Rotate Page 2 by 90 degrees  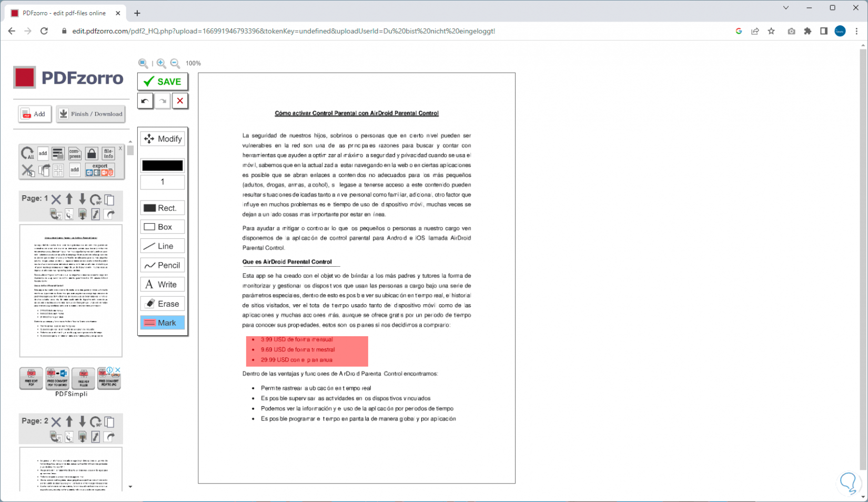pos(96,422)
